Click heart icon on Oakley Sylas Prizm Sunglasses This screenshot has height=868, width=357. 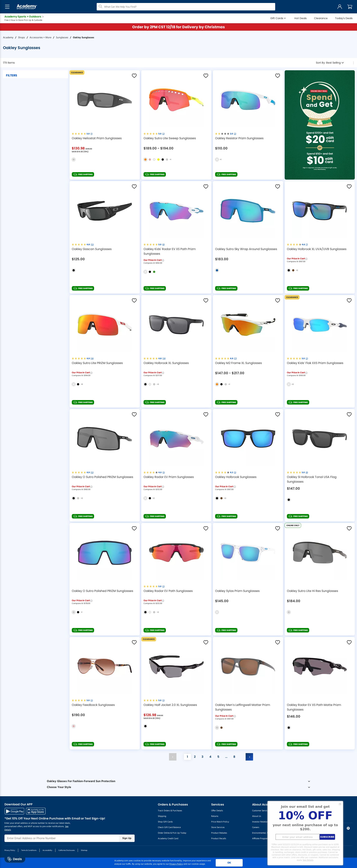pyautogui.click(x=277, y=528)
